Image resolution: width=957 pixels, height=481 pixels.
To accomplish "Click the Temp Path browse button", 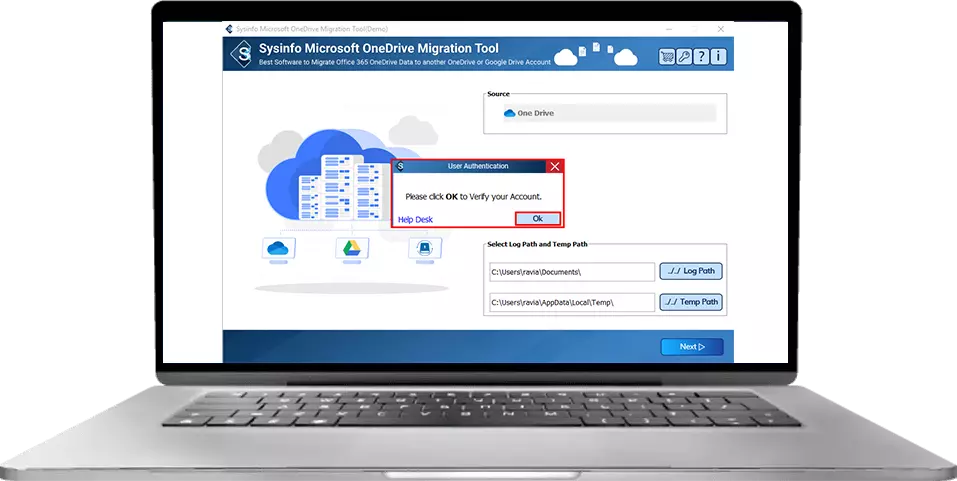I will 691,302.
